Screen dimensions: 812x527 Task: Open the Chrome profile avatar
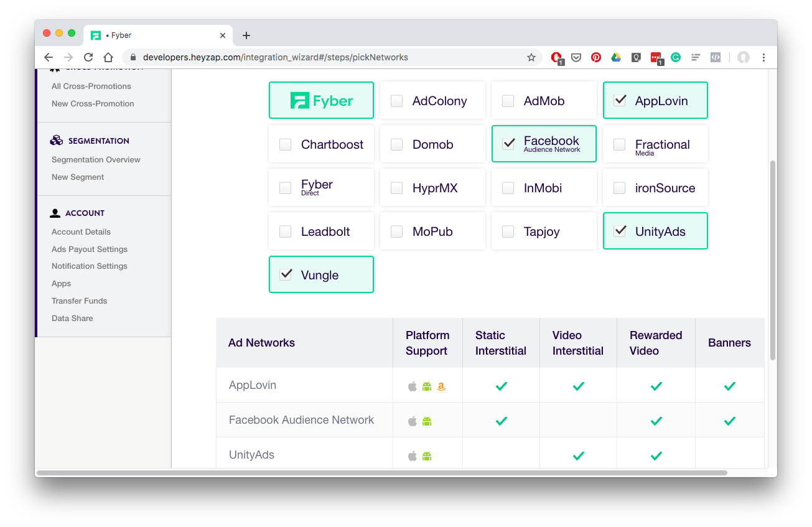743,57
